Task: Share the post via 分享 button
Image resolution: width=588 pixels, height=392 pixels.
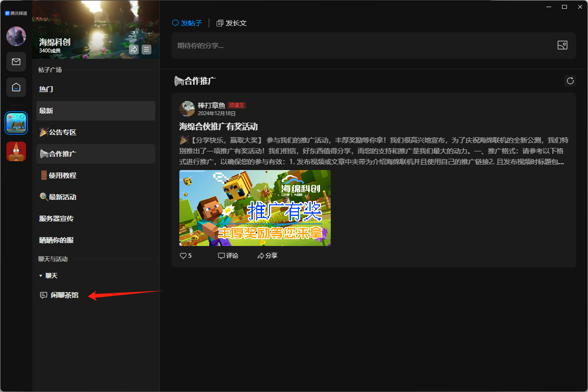Action: pyautogui.click(x=268, y=256)
